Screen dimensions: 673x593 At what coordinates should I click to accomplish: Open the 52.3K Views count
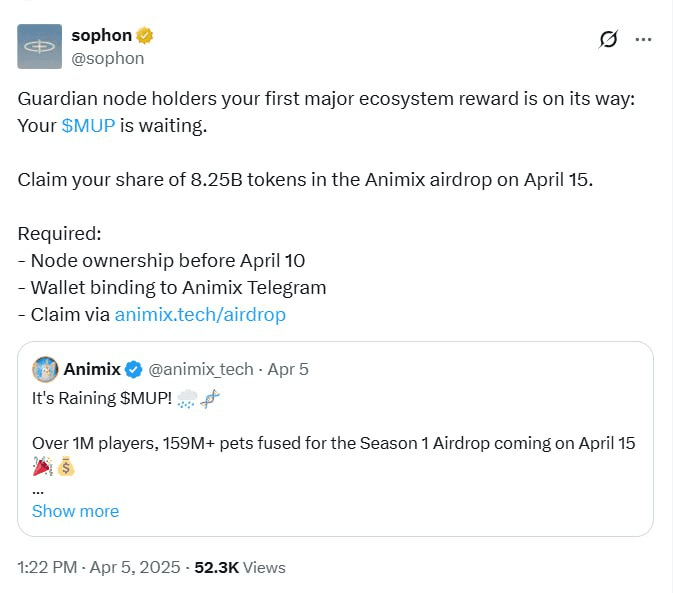coord(238,567)
